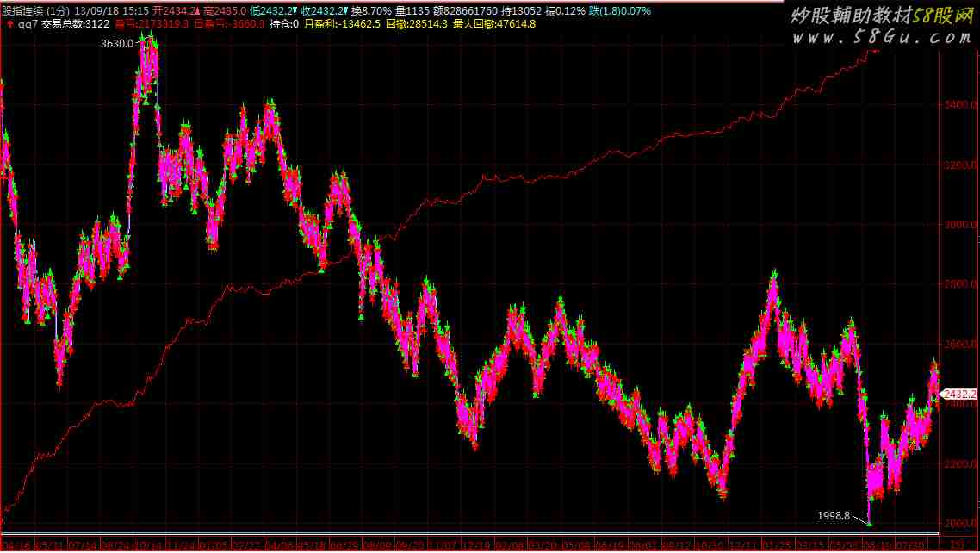Select the qq7 indicator name
Image resolution: width=980 pixels, height=553 pixels.
click(x=28, y=24)
